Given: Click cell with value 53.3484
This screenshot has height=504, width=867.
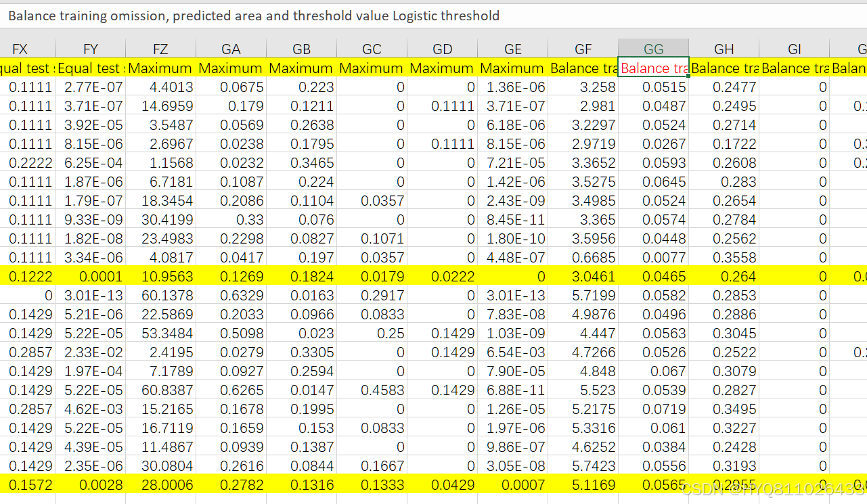Looking at the screenshot, I should [x=161, y=334].
